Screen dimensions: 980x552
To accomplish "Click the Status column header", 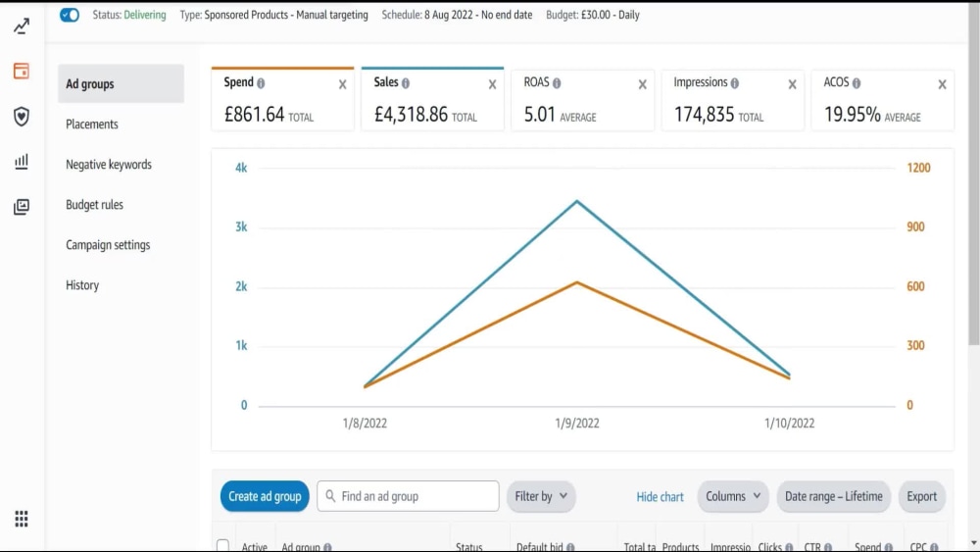I will point(468,547).
